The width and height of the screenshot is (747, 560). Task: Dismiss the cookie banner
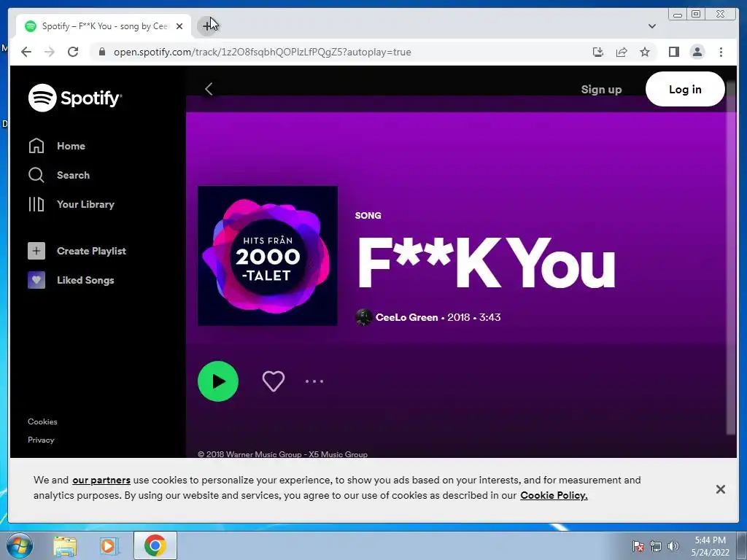720,489
